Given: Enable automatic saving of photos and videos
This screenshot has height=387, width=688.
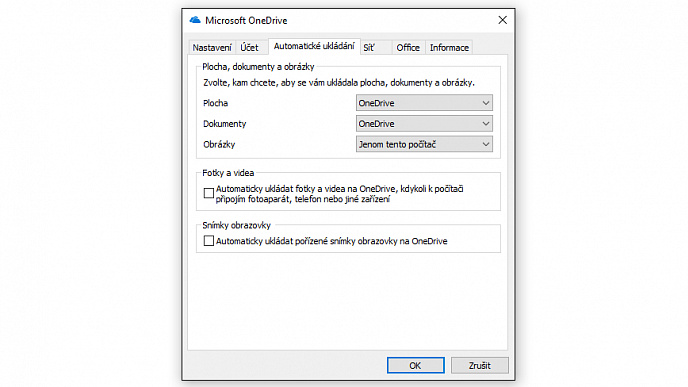Looking at the screenshot, I should (x=209, y=194).
